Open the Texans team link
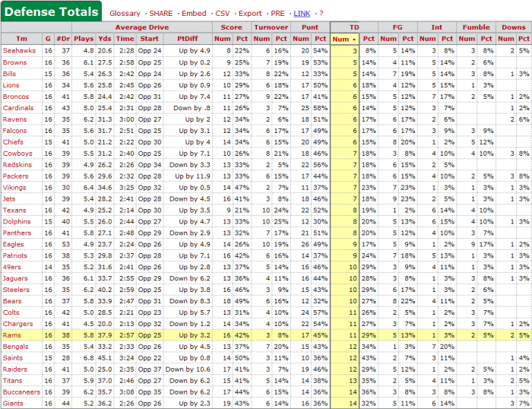The width and height of the screenshot is (532, 409). 14,210
